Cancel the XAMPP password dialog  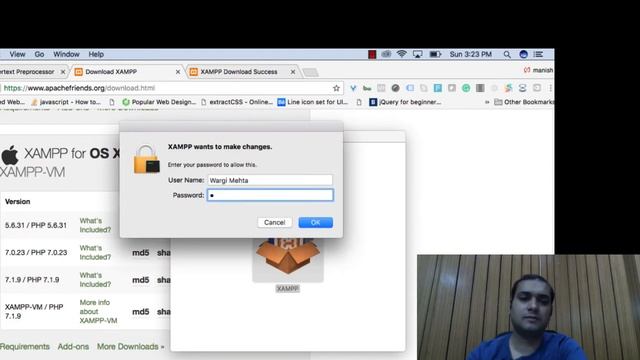coord(274,222)
